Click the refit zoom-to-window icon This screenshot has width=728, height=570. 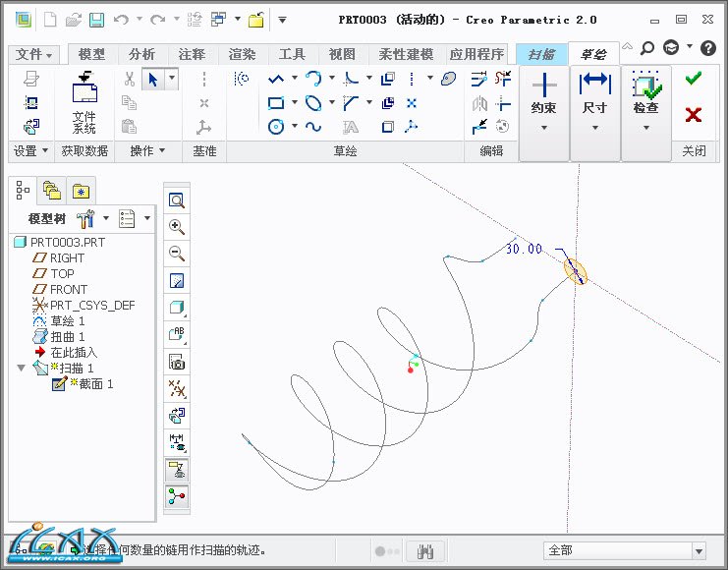click(x=177, y=199)
